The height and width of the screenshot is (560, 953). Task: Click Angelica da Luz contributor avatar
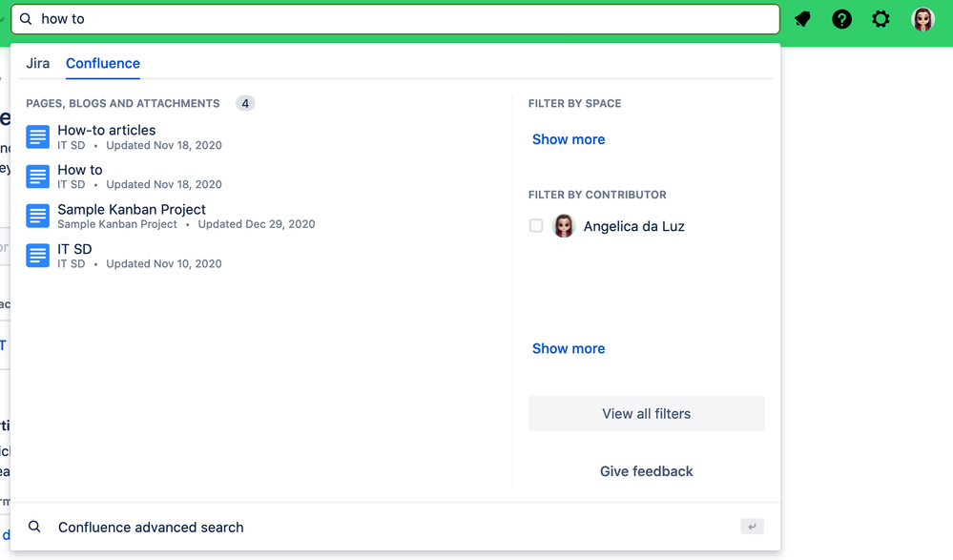[564, 226]
